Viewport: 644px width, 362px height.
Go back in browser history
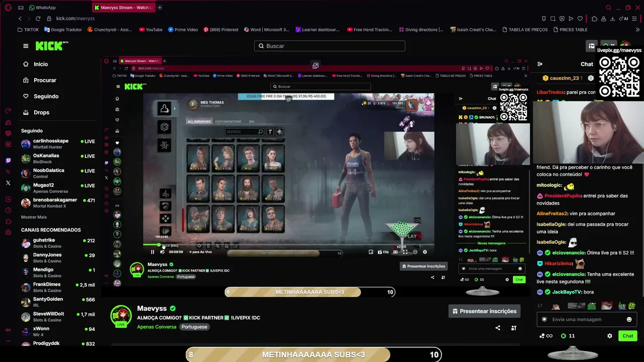tap(20, 19)
